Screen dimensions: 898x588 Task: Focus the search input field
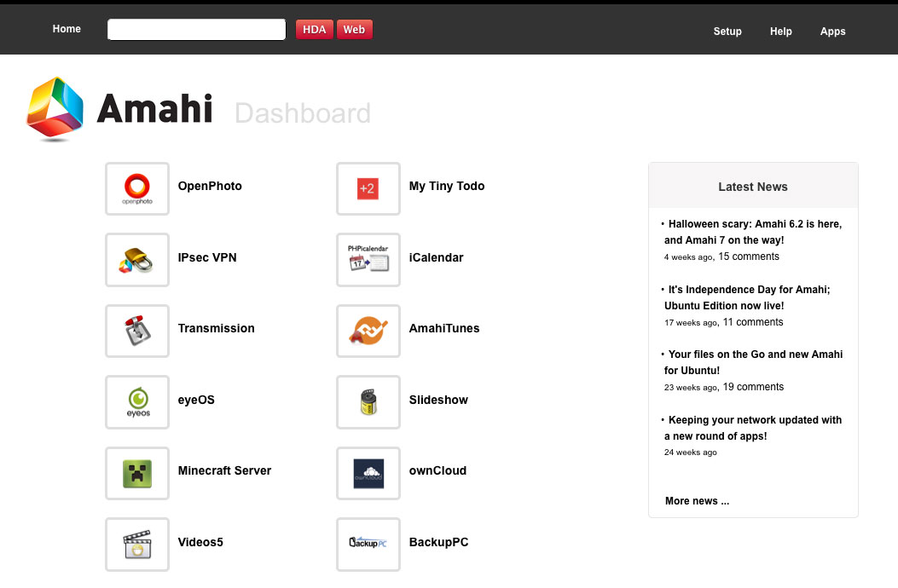pyautogui.click(x=196, y=30)
